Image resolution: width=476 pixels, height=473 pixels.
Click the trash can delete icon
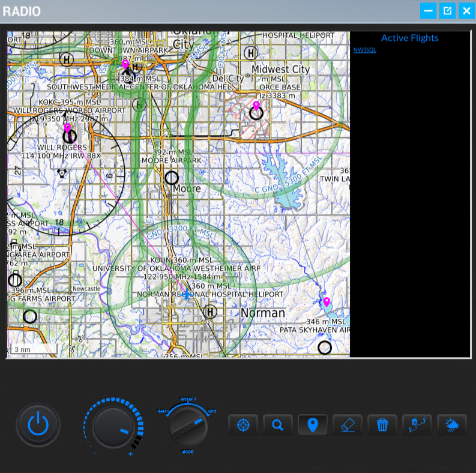[382, 425]
